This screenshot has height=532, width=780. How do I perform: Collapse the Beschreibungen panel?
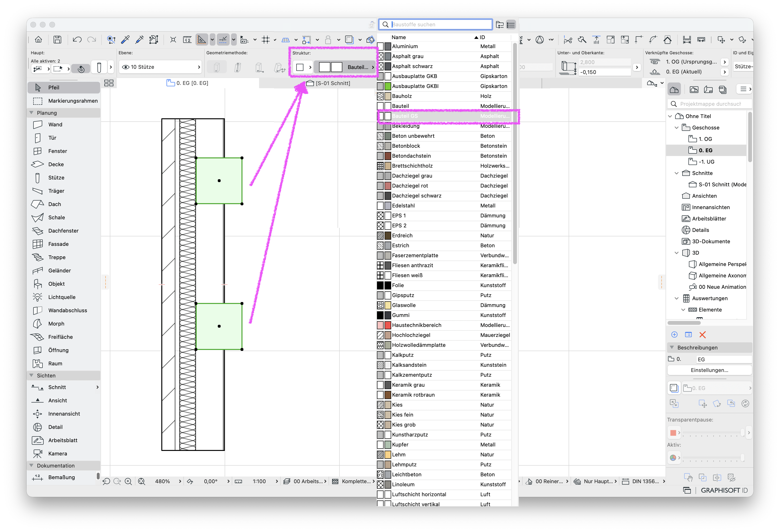[672, 348]
